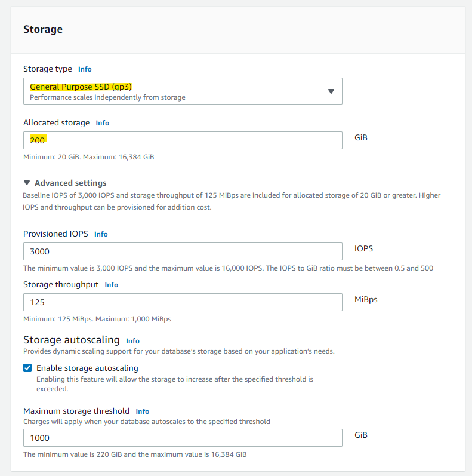Click the Provisioned IOPS input with 3000
This screenshot has height=476, width=472.
click(183, 251)
